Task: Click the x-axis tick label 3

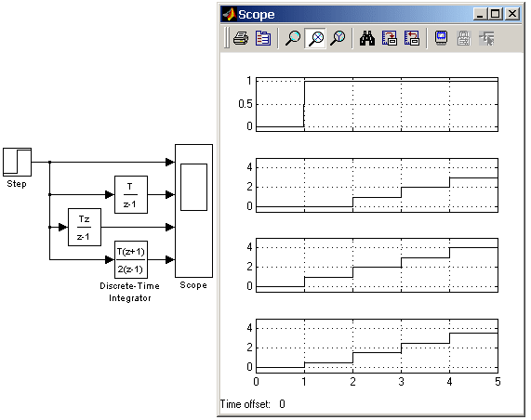Action: (x=402, y=382)
